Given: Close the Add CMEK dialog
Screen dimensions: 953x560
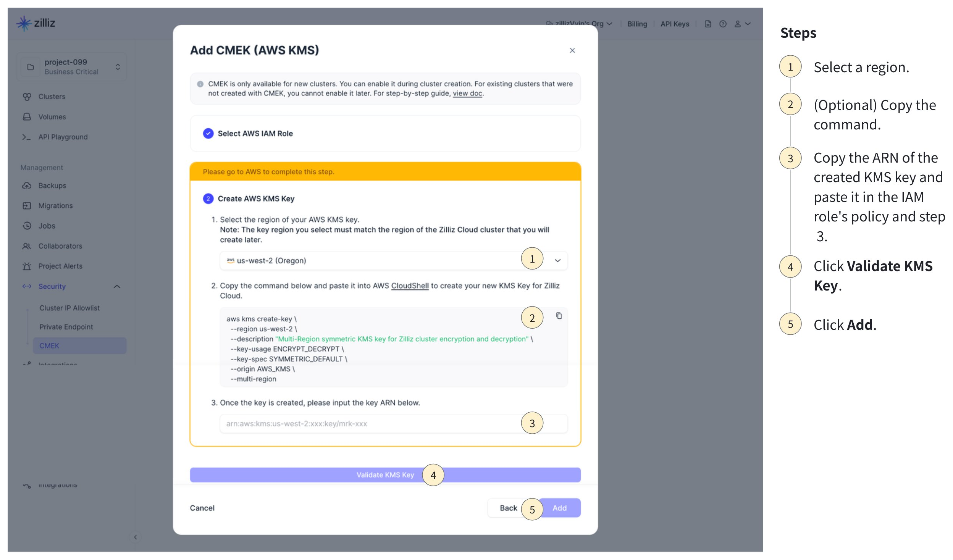Looking at the screenshot, I should point(572,50).
